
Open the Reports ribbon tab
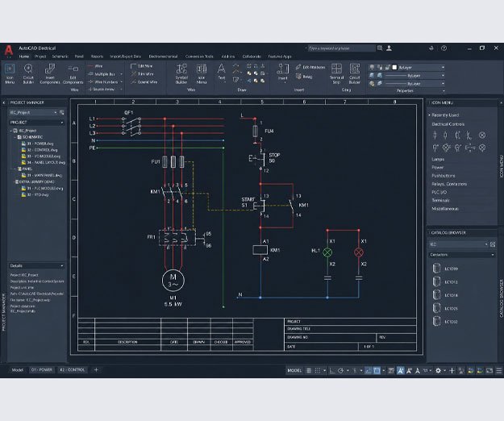coord(97,56)
